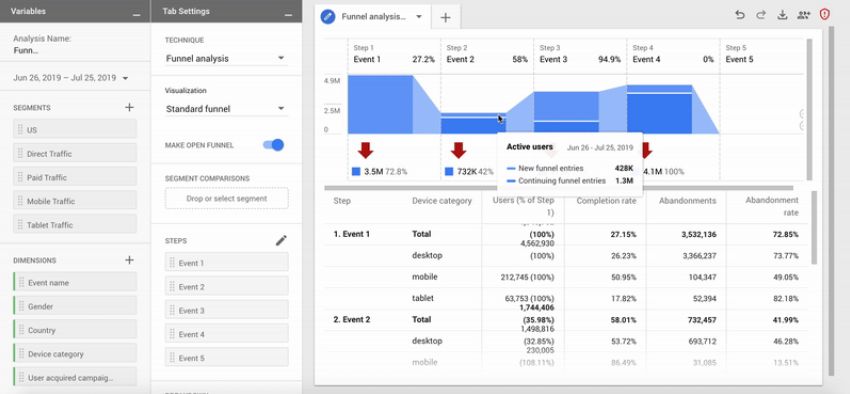Screen dimensions: 850x394
Task: Click drag handle of Event 1 step
Action: tap(172, 263)
